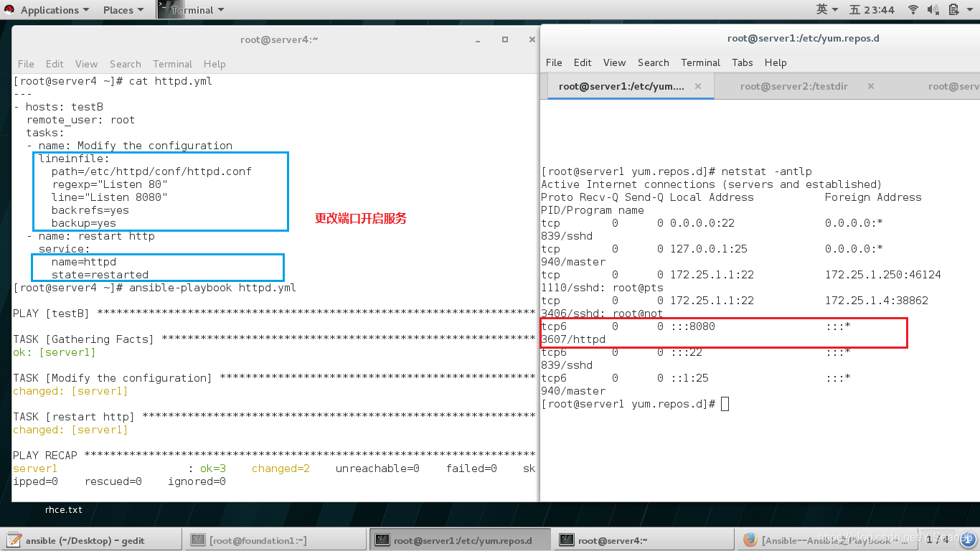Open the Red Hat Applications menu
The width and height of the screenshot is (980, 551).
click(x=46, y=10)
